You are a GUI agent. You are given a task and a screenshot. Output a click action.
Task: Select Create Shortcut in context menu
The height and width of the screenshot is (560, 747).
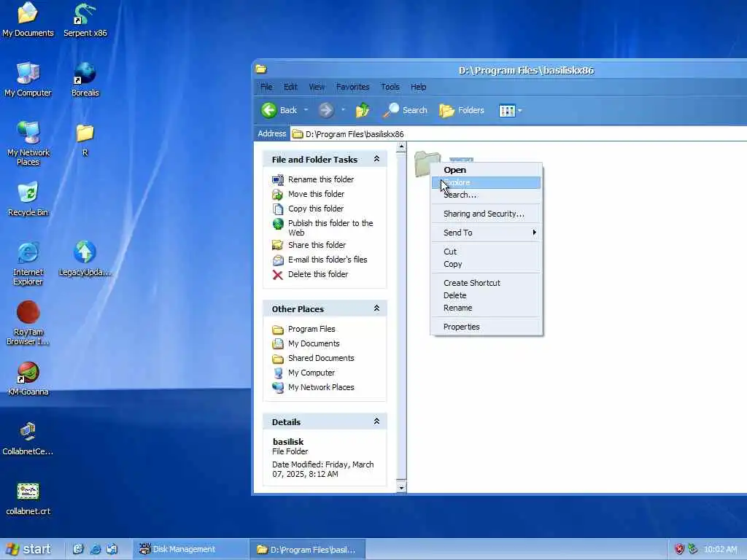pyautogui.click(x=486, y=283)
